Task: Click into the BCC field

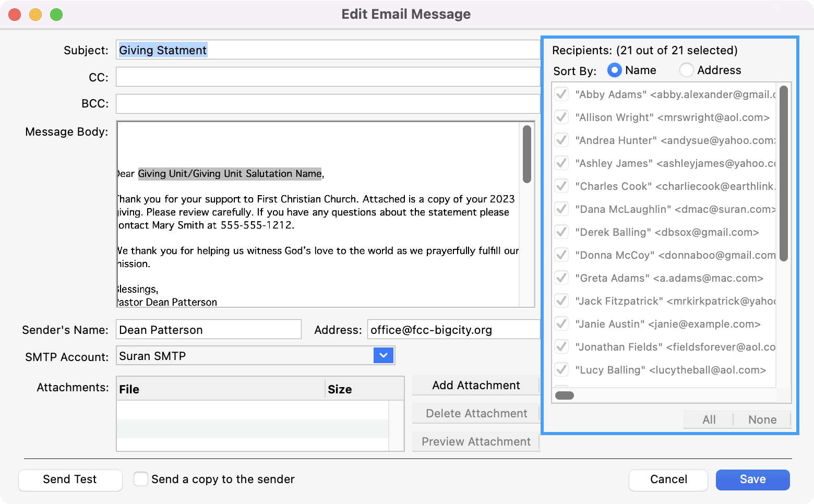Action: (328, 103)
